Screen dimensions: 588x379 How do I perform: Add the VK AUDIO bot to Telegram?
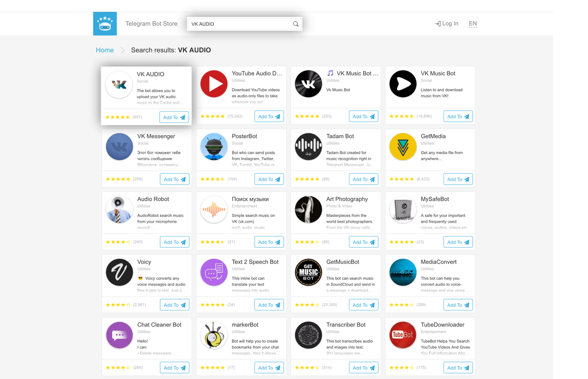174,118
